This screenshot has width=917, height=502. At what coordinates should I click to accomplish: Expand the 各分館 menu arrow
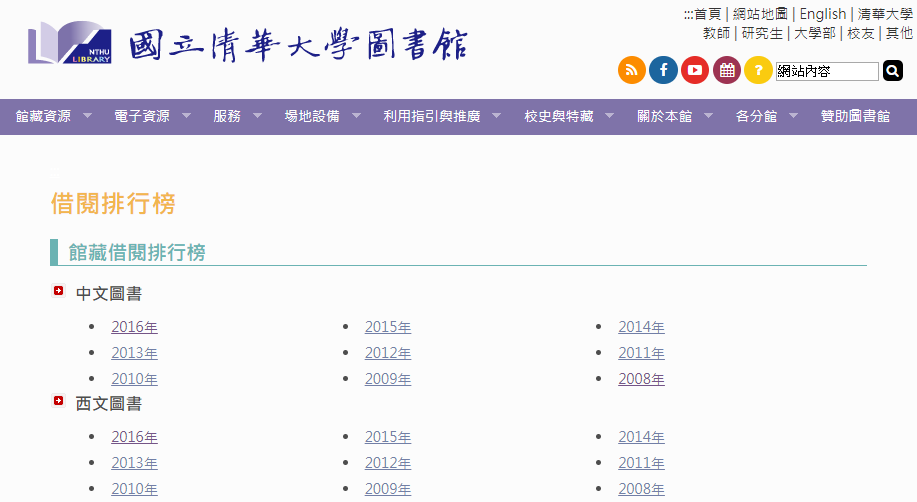tap(794, 116)
